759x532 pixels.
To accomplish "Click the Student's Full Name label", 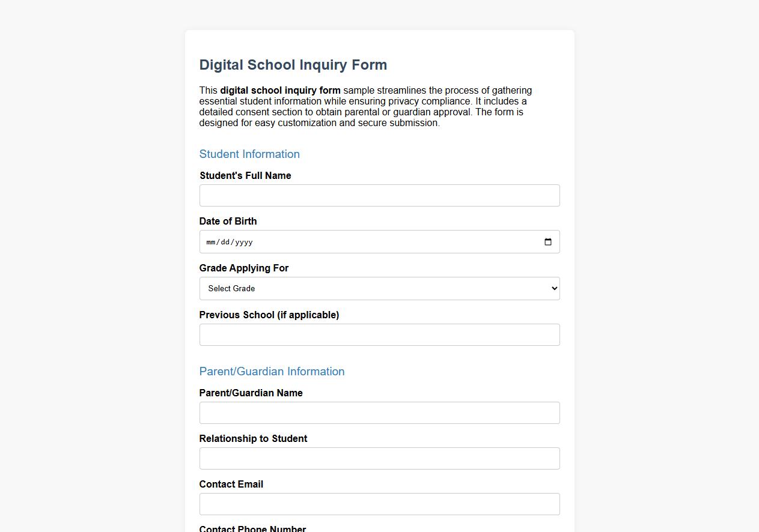I will (x=245, y=175).
